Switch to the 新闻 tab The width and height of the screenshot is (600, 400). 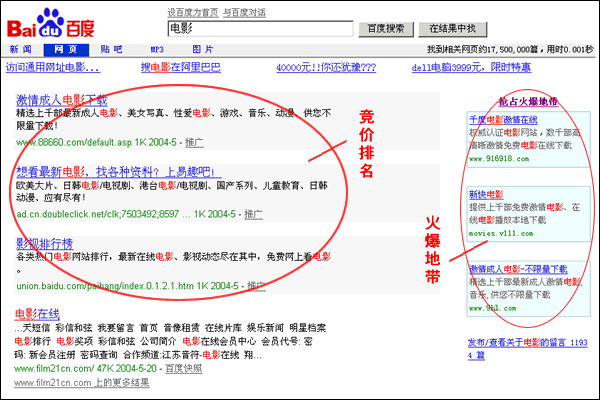point(21,49)
